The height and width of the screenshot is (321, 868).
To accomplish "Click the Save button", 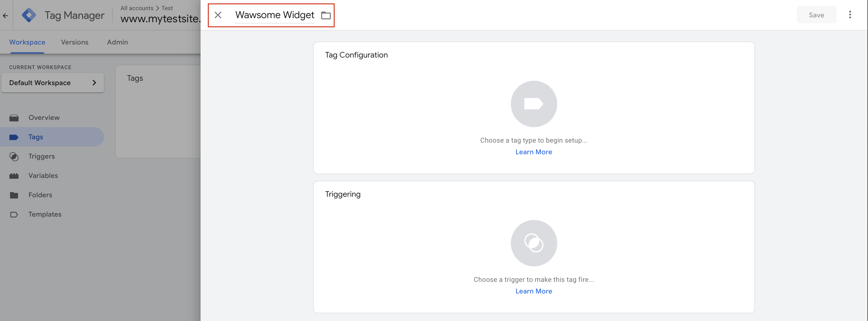I will [x=816, y=15].
